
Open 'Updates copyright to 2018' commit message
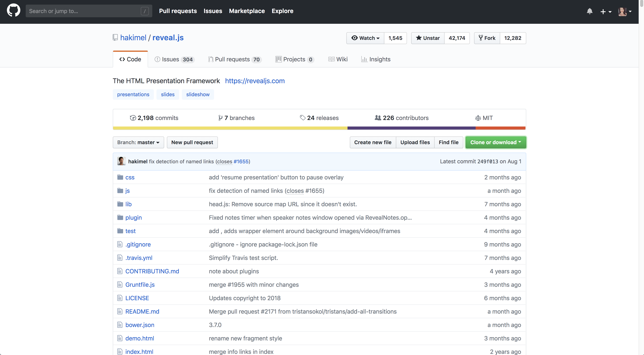(x=245, y=298)
